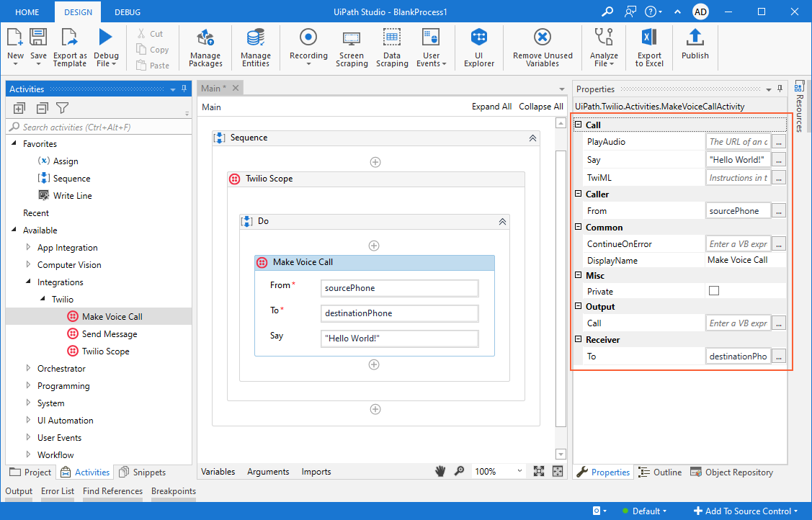812x520 pixels.
Task: Select the pan hand tool
Action: pyautogui.click(x=440, y=471)
